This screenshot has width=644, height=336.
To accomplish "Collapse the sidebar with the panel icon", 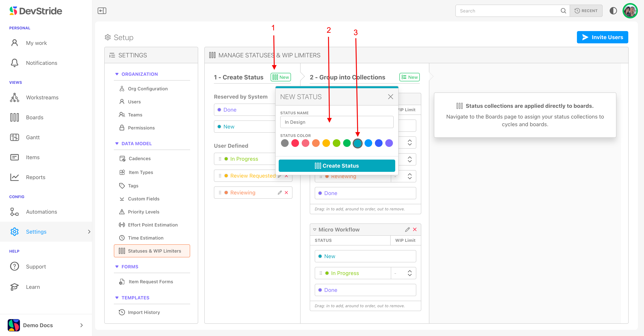I will [x=102, y=11].
